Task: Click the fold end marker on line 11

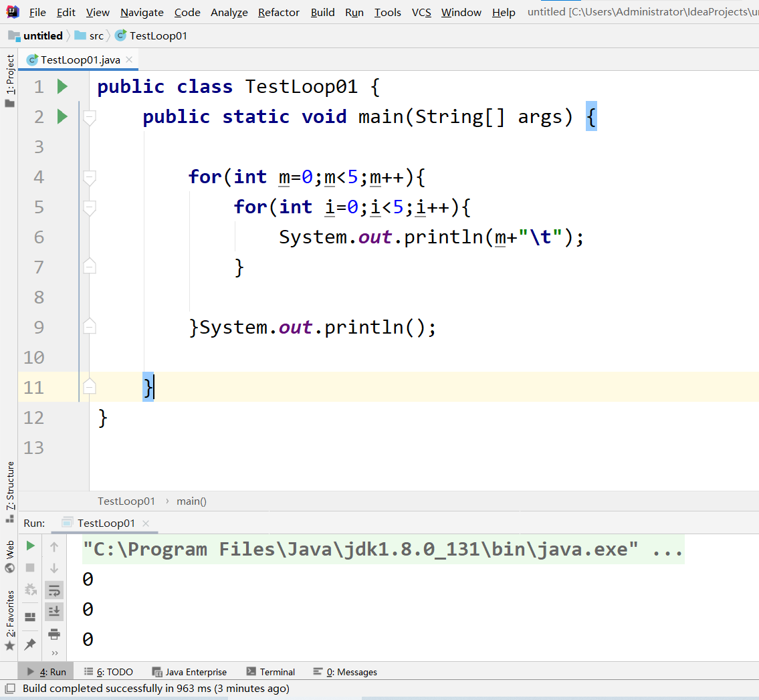Action: [x=90, y=386]
